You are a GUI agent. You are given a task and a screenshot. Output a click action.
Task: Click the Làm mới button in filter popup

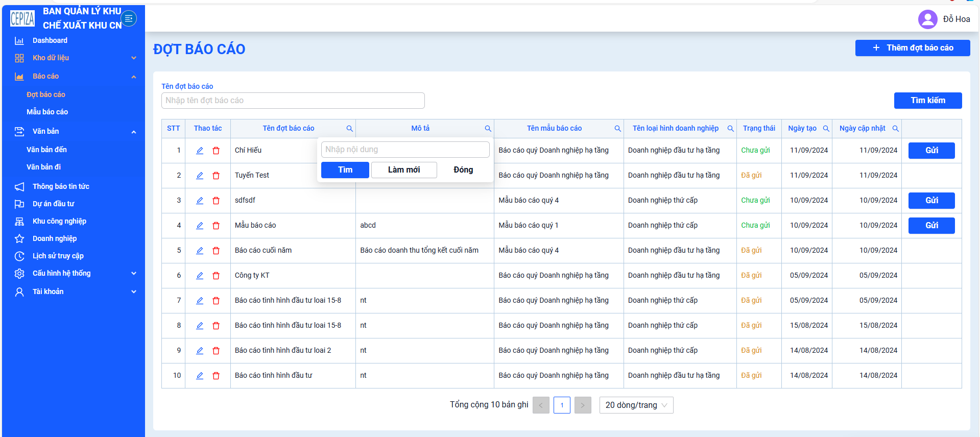pyautogui.click(x=404, y=170)
